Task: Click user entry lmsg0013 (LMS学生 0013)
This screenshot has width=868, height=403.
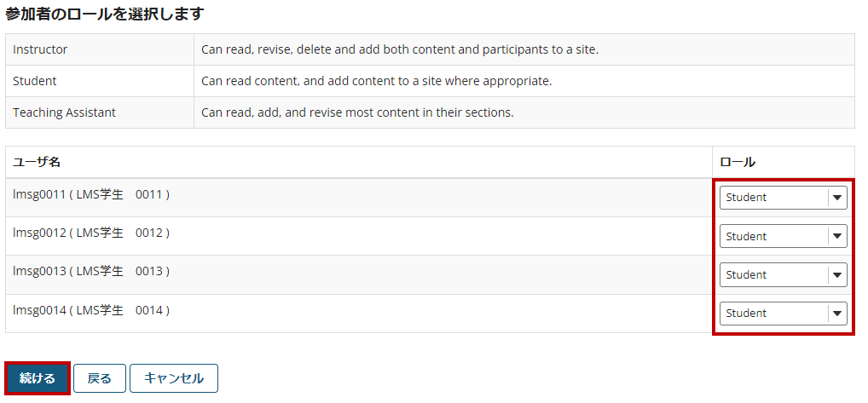Action: 91,271
